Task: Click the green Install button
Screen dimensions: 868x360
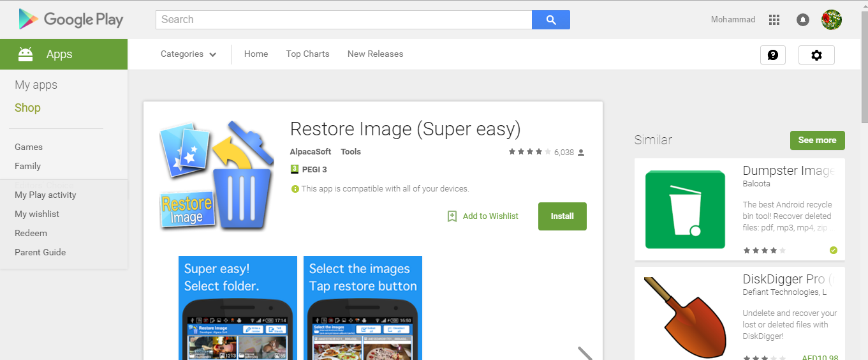Action: point(563,216)
